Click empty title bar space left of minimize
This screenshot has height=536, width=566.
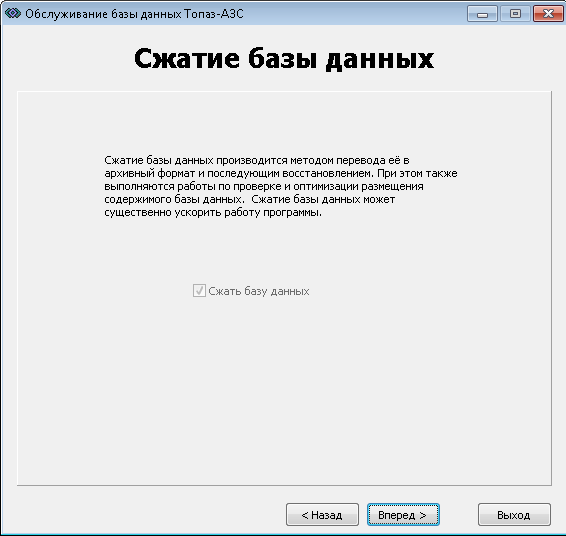(354, 14)
